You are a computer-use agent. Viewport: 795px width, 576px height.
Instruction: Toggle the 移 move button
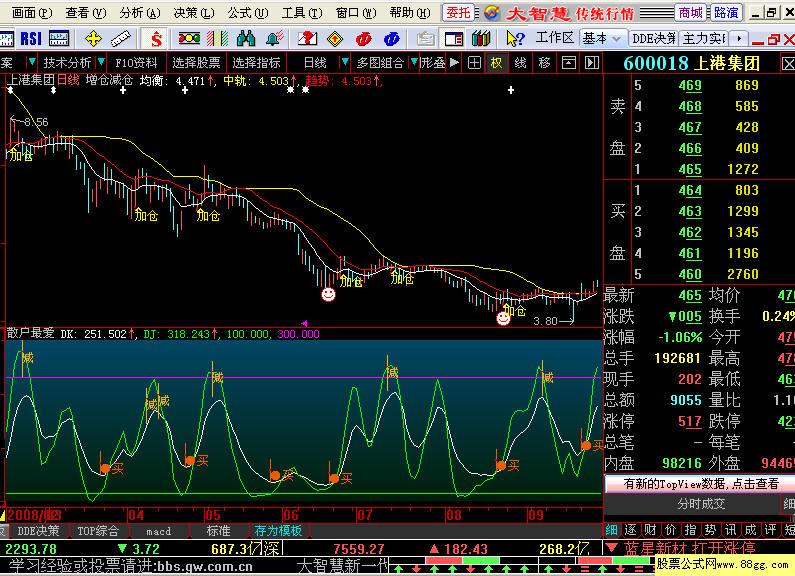click(x=544, y=63)
